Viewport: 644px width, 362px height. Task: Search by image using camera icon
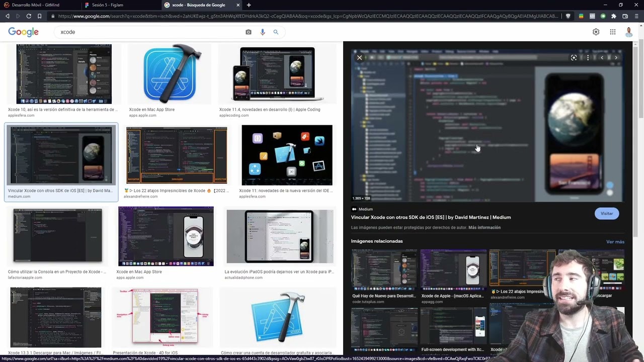click(x=249, y=32)
